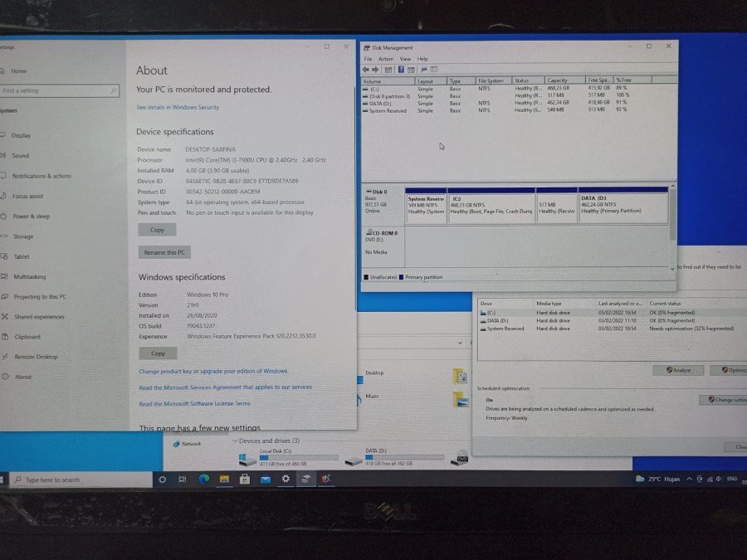Screen dimensions: 747x560
Task: Click the Task View taskbar icon
Action: coord(183,480)
